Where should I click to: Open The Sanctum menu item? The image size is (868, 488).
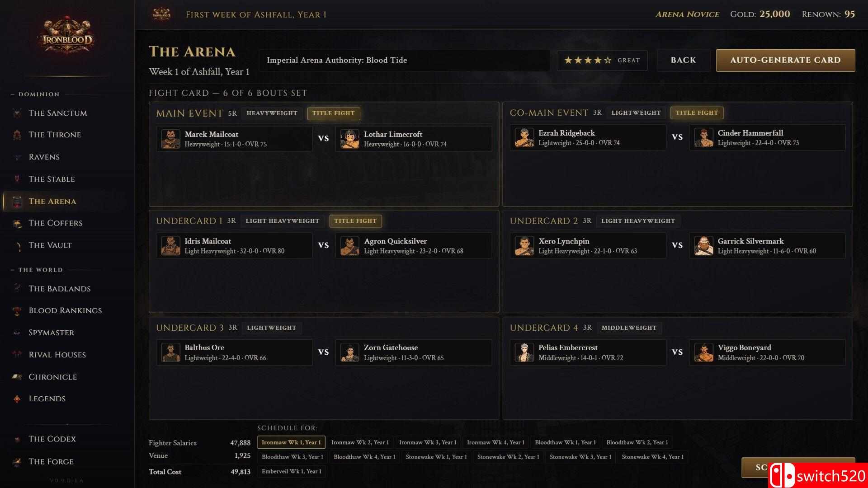pos(68,113)
